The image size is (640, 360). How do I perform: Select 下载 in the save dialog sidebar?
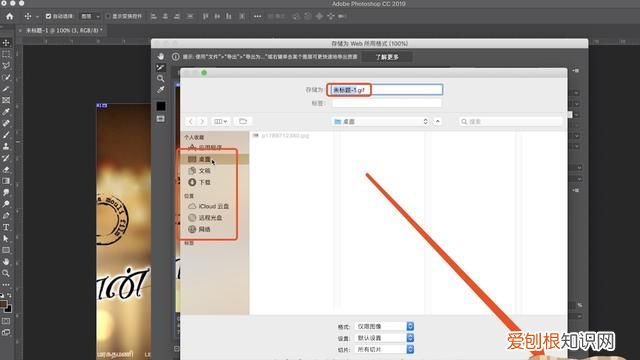215,182
